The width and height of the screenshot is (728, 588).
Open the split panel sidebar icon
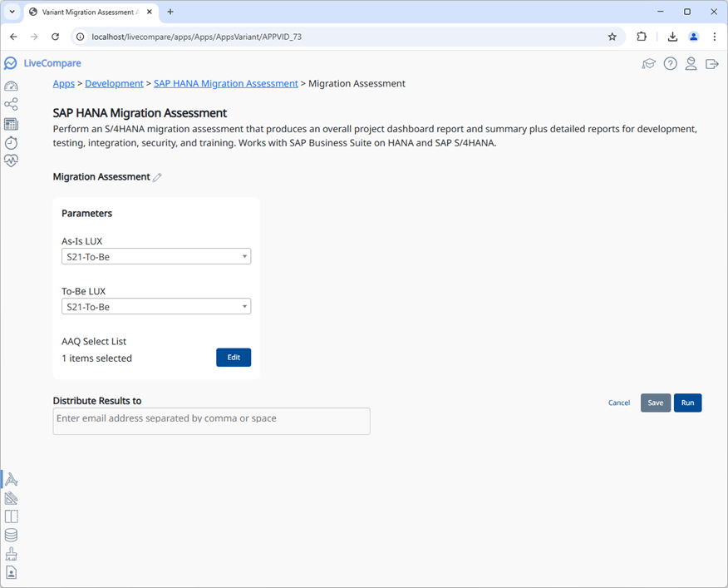coord(11,516)
